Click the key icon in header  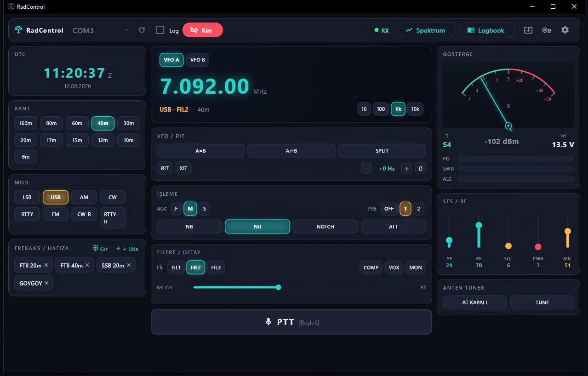click(x=547, y=30)
